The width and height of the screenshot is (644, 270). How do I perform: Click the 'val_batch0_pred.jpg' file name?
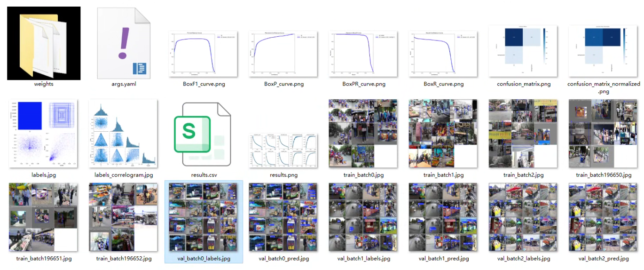(283, 259)
